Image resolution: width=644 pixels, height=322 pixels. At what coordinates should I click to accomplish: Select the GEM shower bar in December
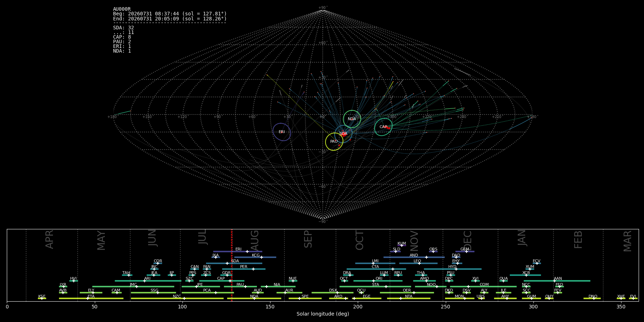pos(465,252)
